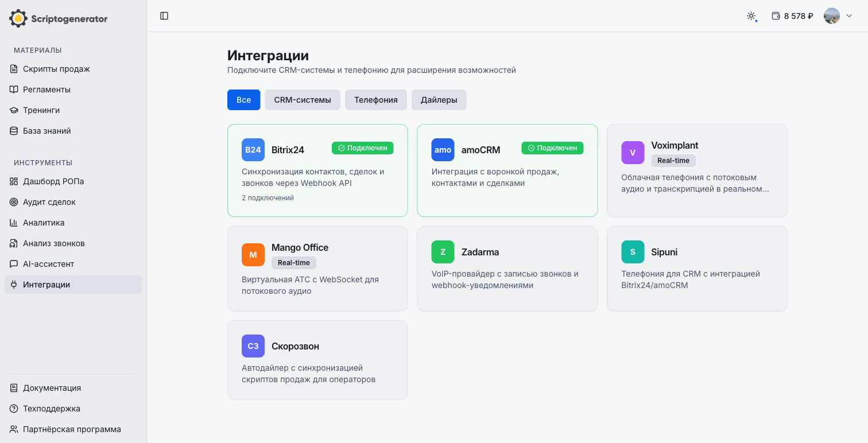This screenshot has height=443, width=868.
Task: Go to Аудит сделок
Action: tap(73, 202)
